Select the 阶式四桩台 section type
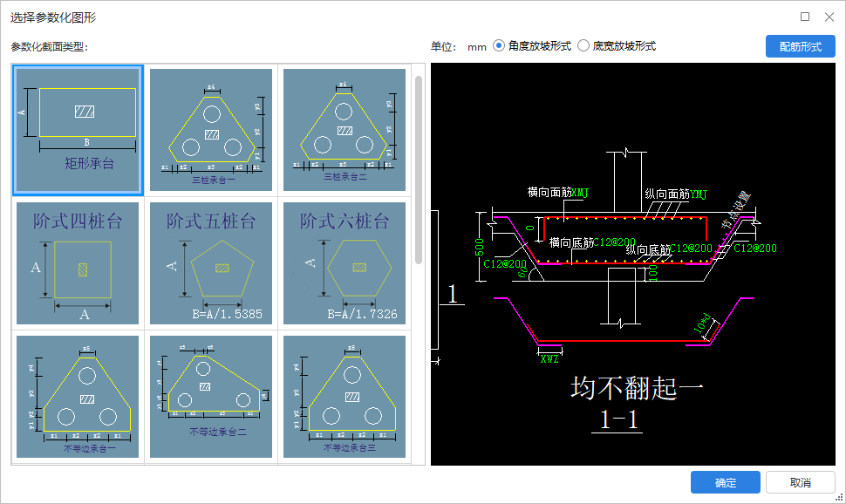 tap(78, 263)
